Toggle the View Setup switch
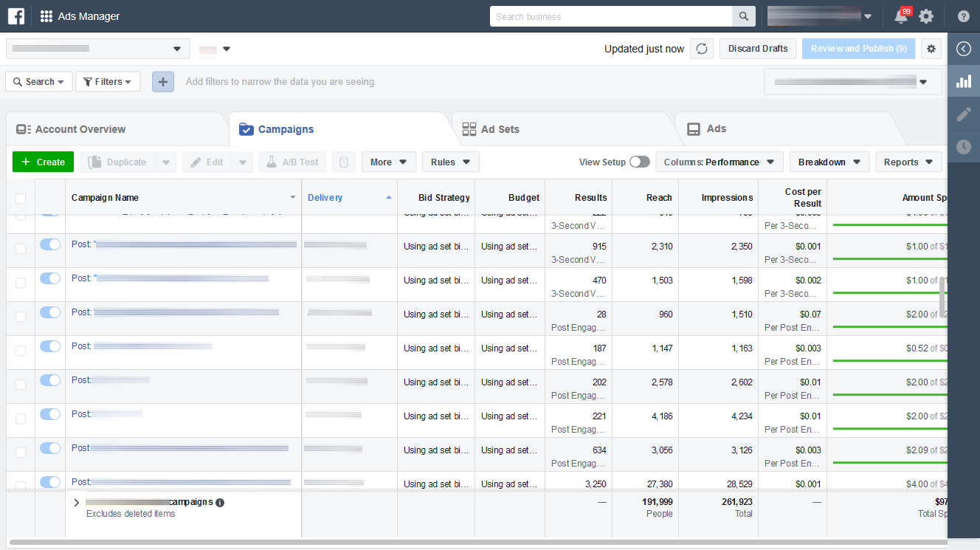The height and width of the screenshot is (550, 980). (639, 162)
